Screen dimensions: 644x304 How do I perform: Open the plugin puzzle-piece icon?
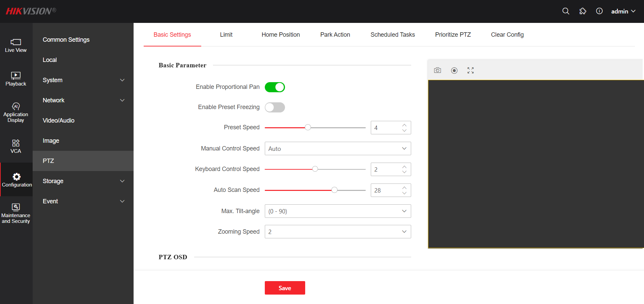583,11
